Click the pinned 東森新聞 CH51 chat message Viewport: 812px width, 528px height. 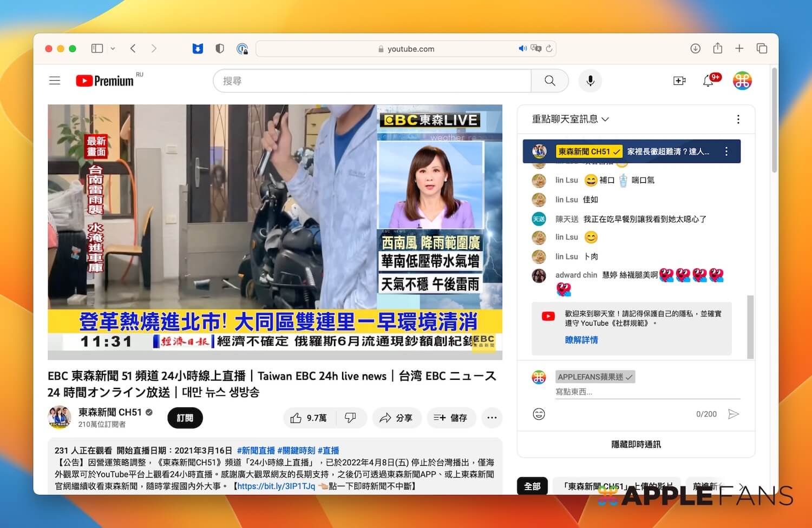click(632, 151)
